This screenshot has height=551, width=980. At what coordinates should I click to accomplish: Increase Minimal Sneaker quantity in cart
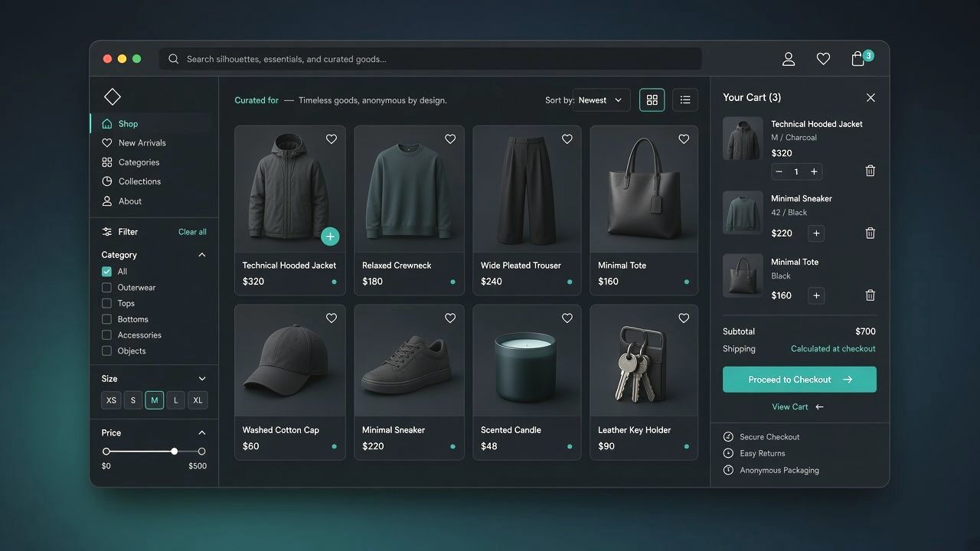816,233
